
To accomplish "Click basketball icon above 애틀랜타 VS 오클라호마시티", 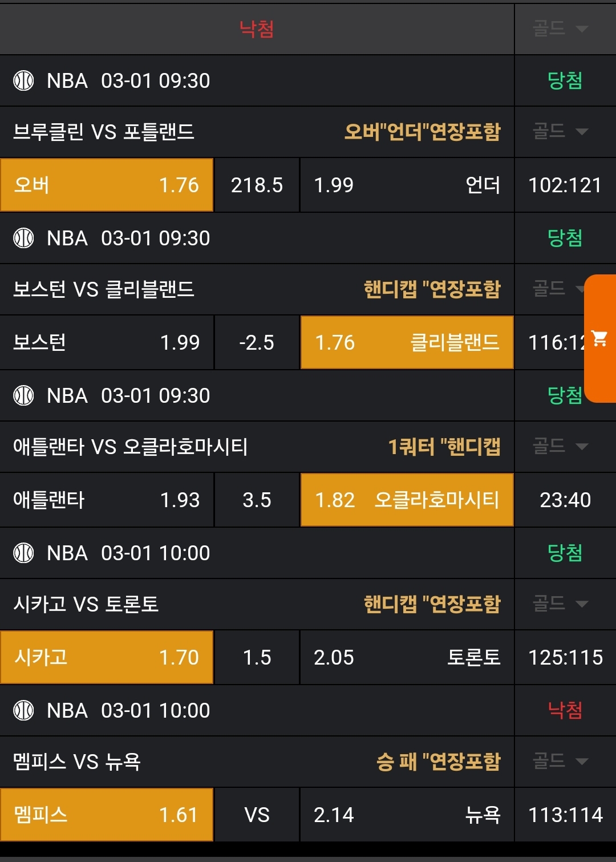I will click(x=23, y=395).
